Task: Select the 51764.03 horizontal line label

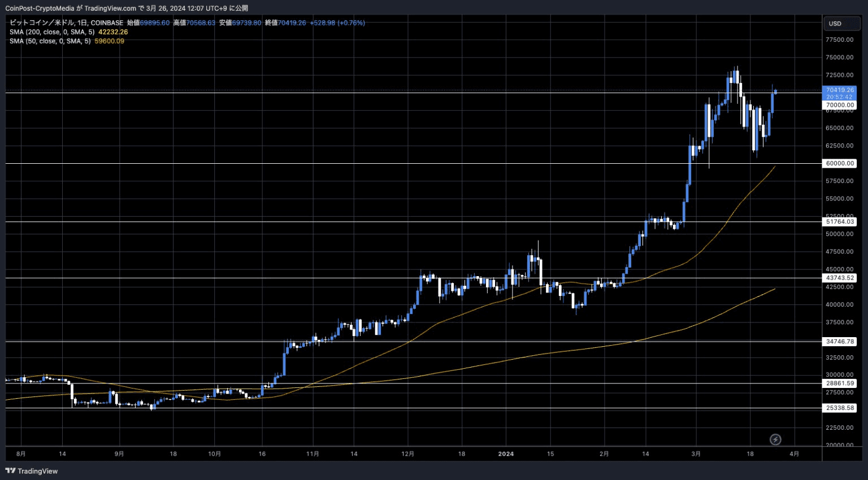Action: pyautogui.click(x=840, y=222)
